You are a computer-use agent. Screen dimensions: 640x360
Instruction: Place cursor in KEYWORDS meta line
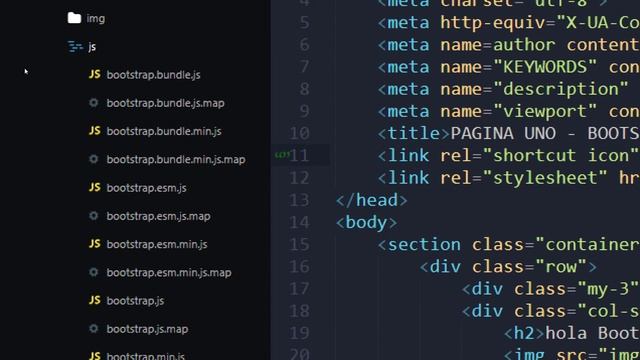pyautogui.click(x=509, y=67)
